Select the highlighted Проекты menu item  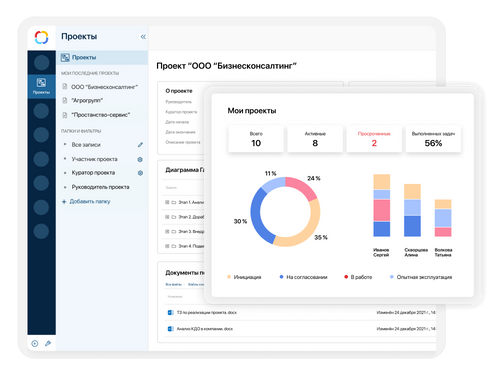point(102,57)
